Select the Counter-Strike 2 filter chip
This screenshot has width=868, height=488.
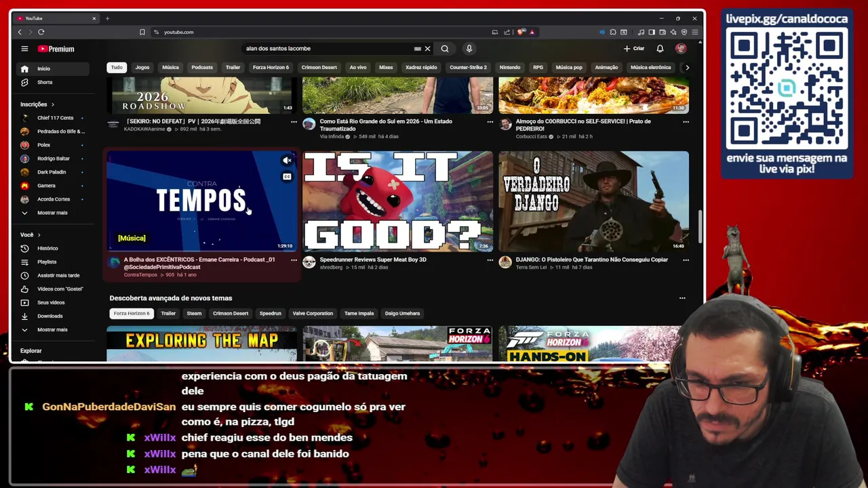click(x=468, y=67)
